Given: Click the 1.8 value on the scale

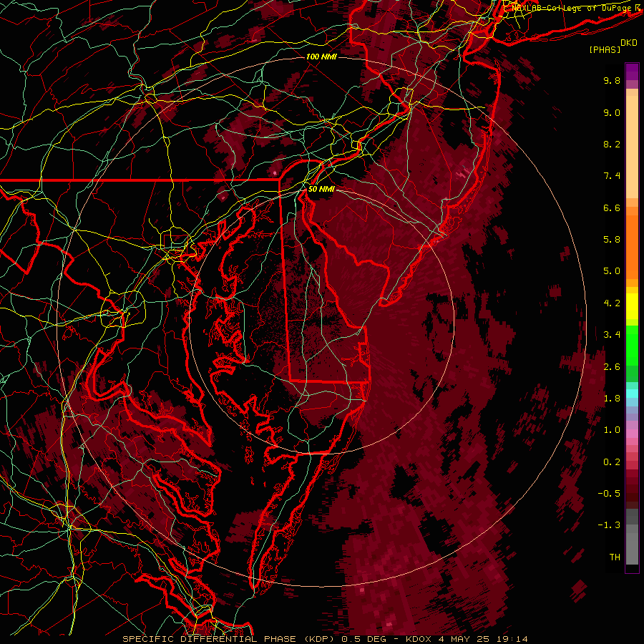Looking at the screenshot, I should coord(612,399).
